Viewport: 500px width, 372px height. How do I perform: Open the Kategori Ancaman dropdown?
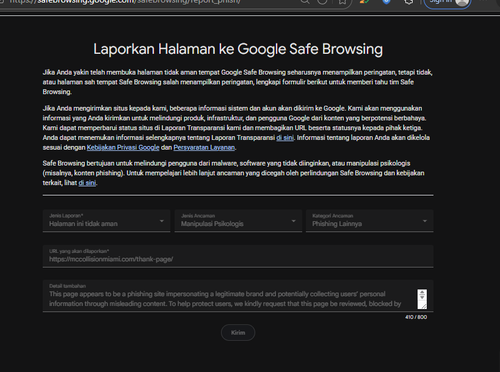[x=370, y=221]
